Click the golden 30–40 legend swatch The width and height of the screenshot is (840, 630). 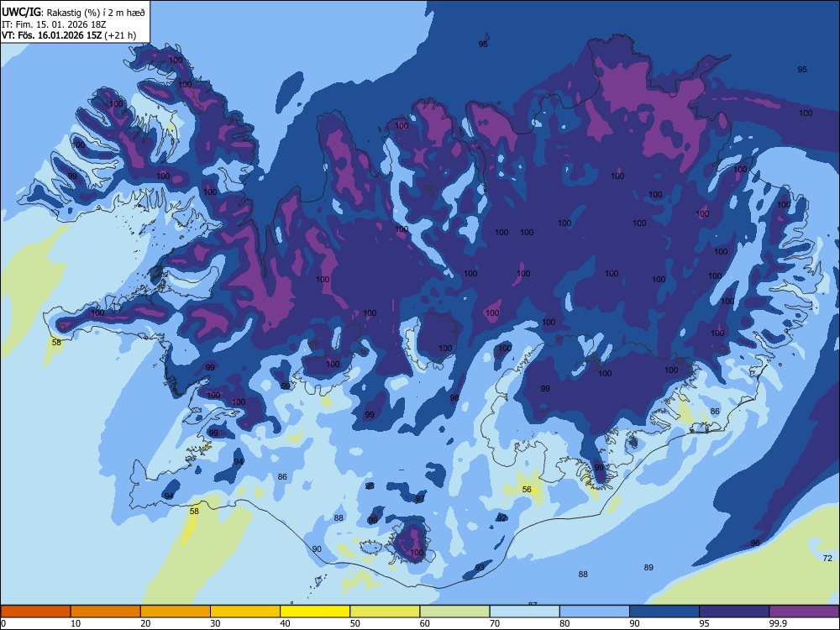tap(245, 612)
